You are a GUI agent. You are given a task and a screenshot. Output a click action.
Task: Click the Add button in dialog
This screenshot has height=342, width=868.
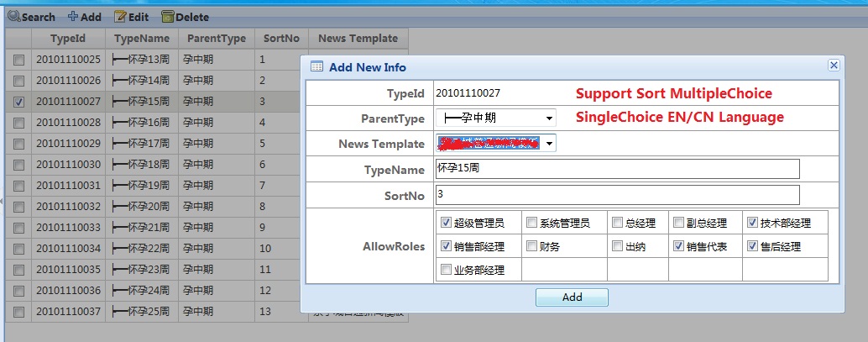click(572, 297)
